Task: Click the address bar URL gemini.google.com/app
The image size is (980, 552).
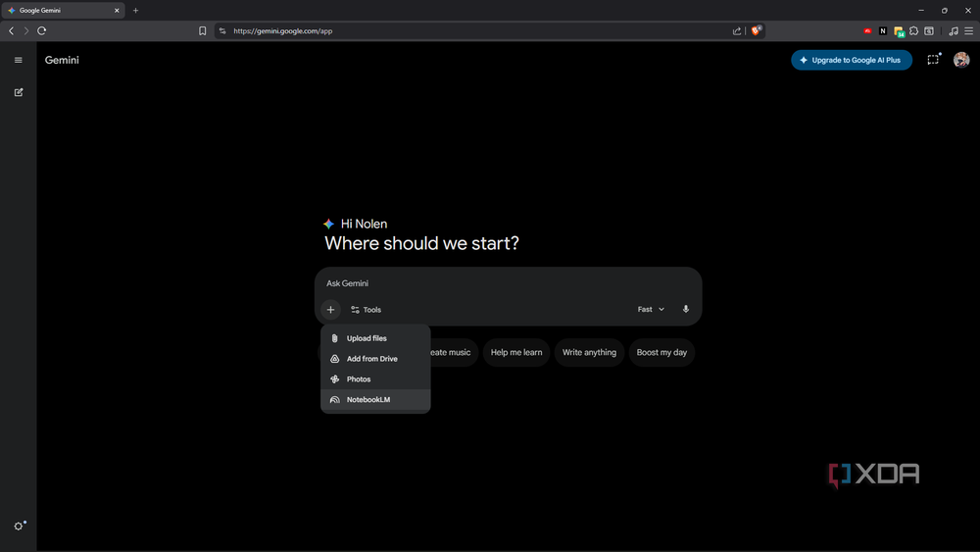Action: tap(283, 30)
